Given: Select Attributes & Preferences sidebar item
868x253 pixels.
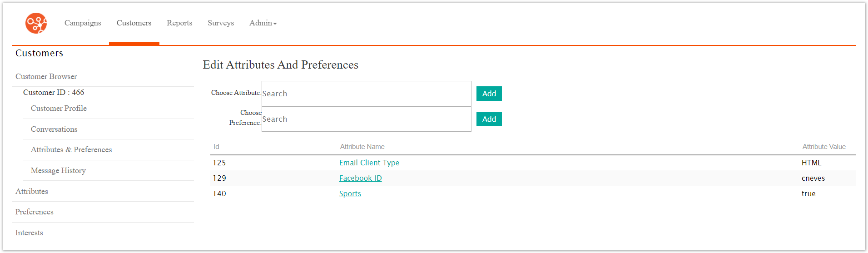Looking at the screenshot, I should (71, 149).
